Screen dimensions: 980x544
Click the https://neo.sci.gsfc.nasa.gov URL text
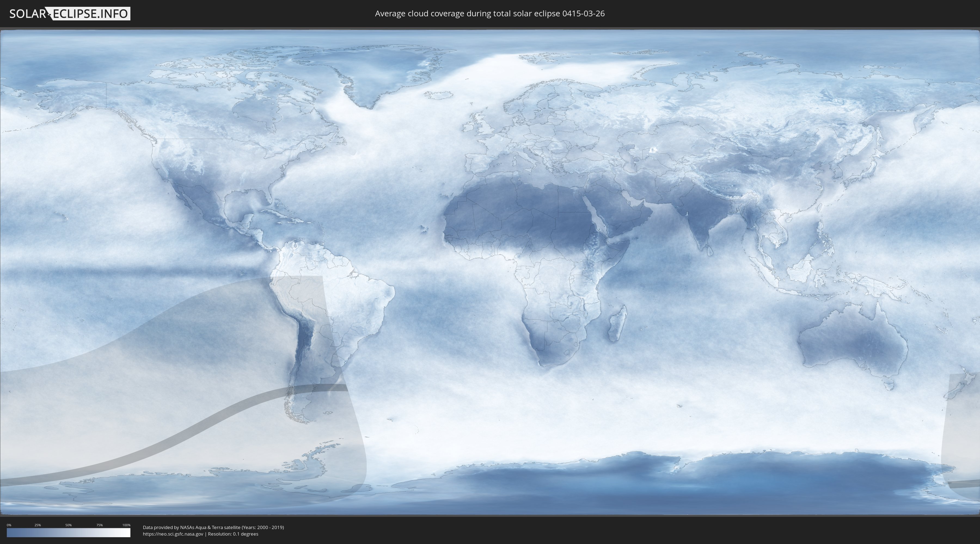click(173, 534)
